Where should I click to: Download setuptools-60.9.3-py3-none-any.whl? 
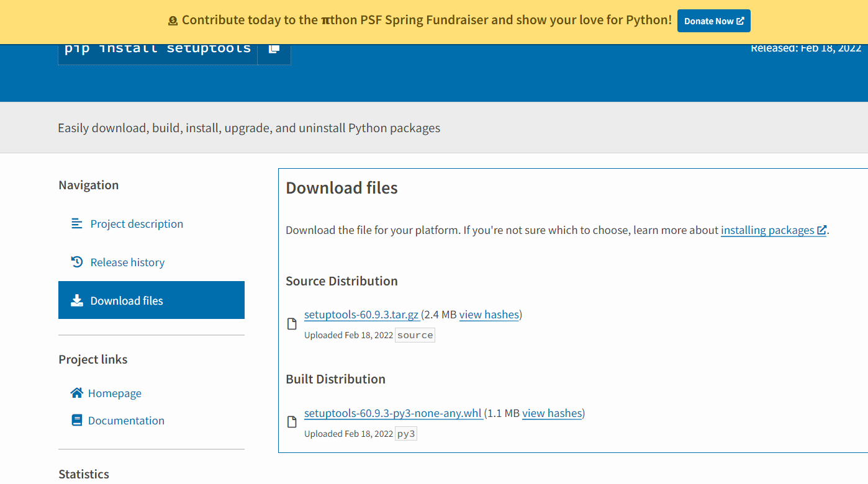pos(392,413)
